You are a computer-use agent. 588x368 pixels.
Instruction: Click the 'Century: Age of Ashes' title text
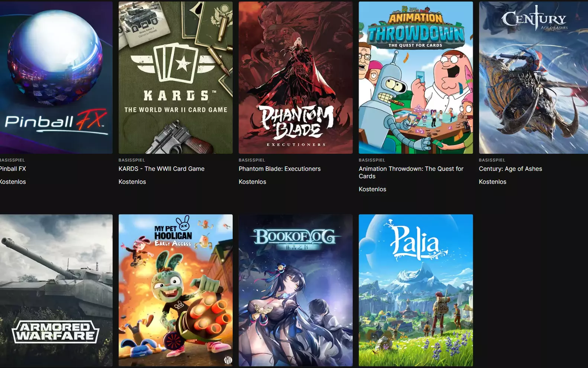tap(510, 169)
